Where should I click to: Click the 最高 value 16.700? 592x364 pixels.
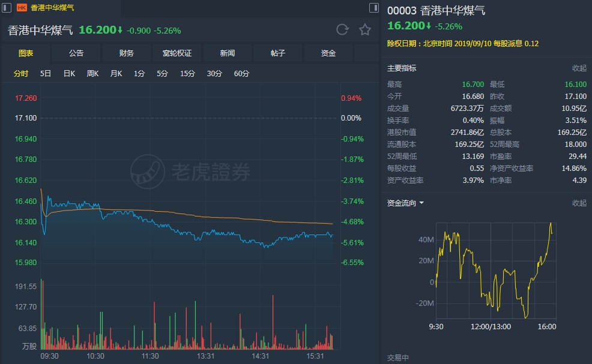pyautogui.click(x=473, y=85)
